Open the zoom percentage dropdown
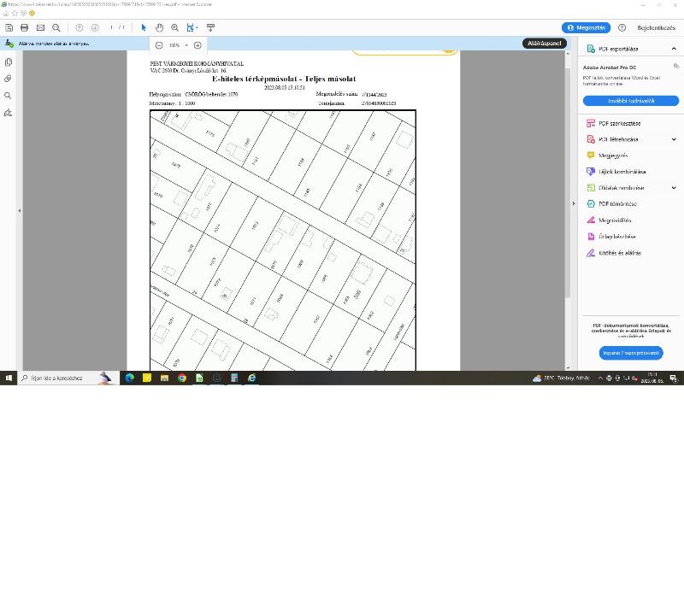Viewport: 684px width, 616px height. point(186,45)
